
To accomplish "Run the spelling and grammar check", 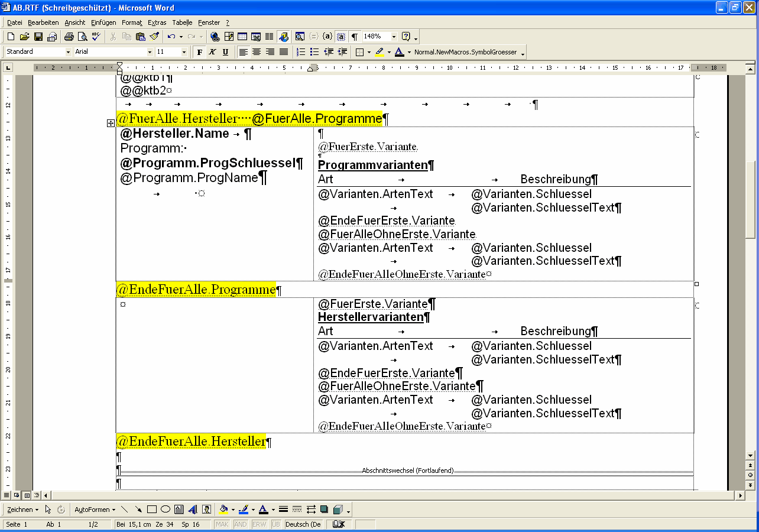I will [x=96, y=37].
